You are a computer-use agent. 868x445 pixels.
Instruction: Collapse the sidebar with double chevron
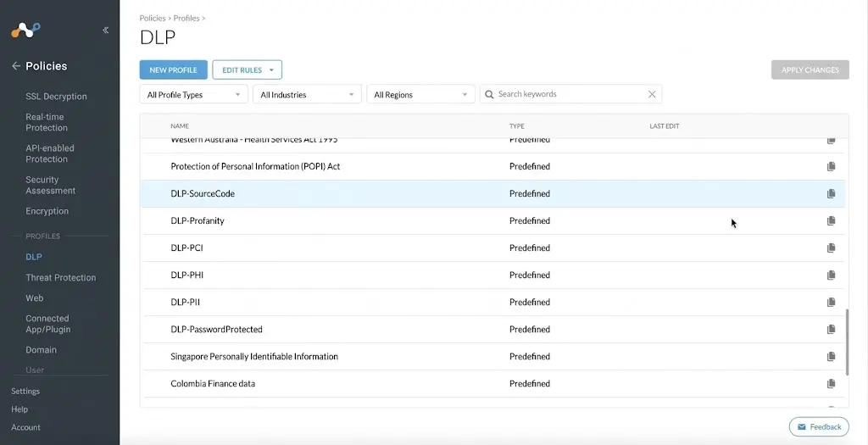(x=106, y=31)
